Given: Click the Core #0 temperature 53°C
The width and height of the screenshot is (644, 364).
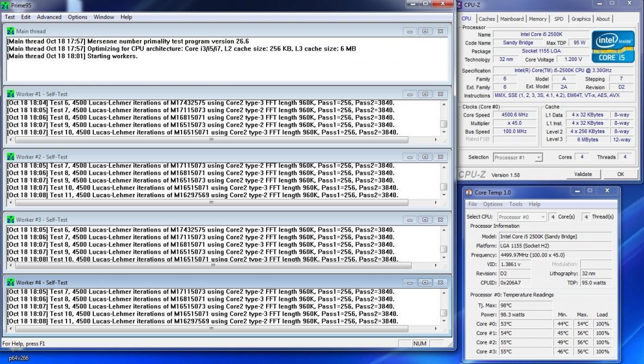Looking at the screenshot, I should [525, 324].
